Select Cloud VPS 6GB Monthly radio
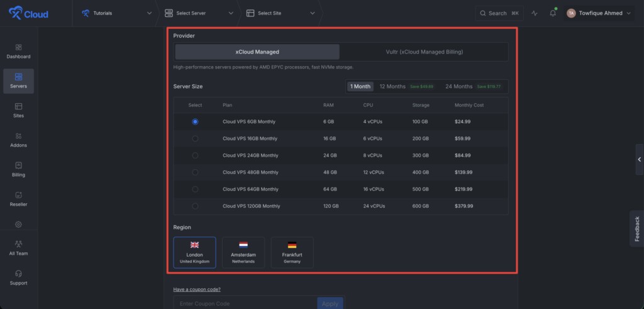Image resolution: width=644 pixels, height=309 pixels. pos(195,121)
